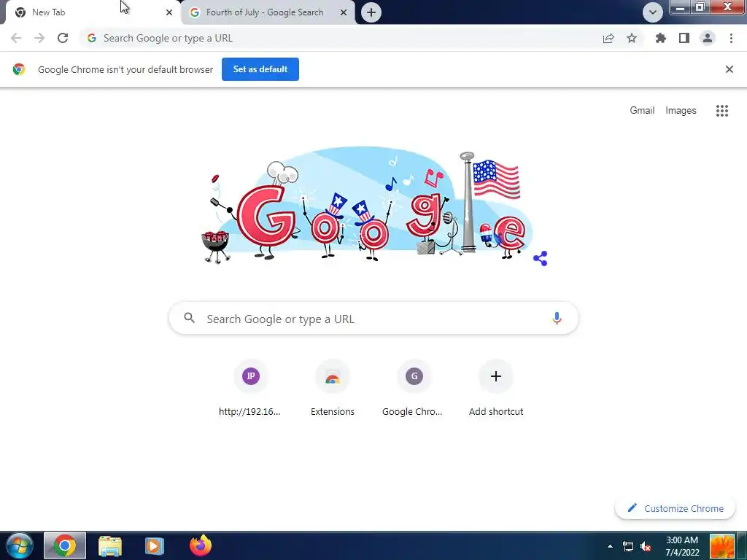Click the muted volume tray icon
This screenshot has height=560, width=747.
pos(646,546)
